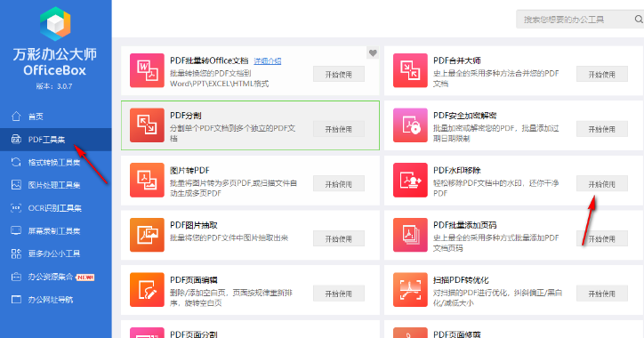This screenshot has width=644, height=338.
Task: Click 开始使用 for PDF图片抽取
Action: tap(338, 238)
